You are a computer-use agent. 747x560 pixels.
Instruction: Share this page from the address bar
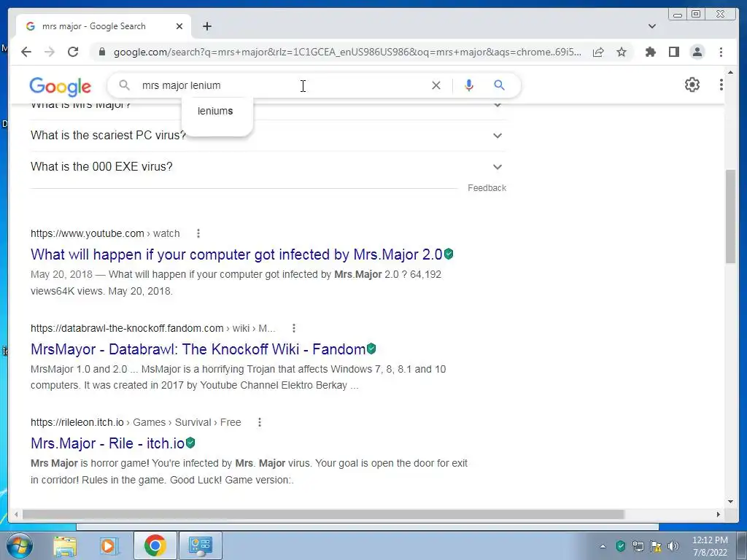pyautogui.click(x=598, y=52)
